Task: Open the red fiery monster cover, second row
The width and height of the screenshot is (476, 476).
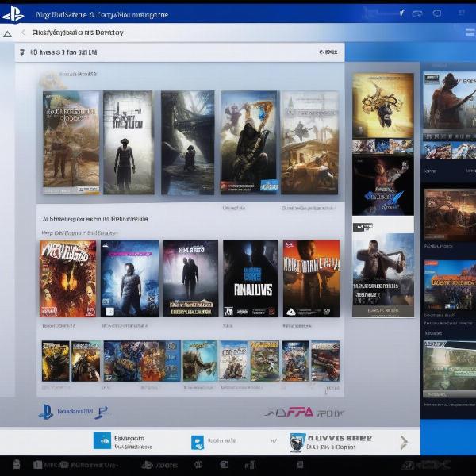Action: 67,278
